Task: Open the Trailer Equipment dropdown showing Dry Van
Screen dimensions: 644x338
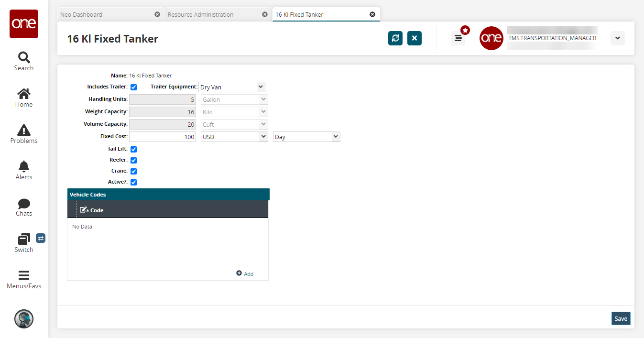Action: pyautogui.click(x=232, y=87)
